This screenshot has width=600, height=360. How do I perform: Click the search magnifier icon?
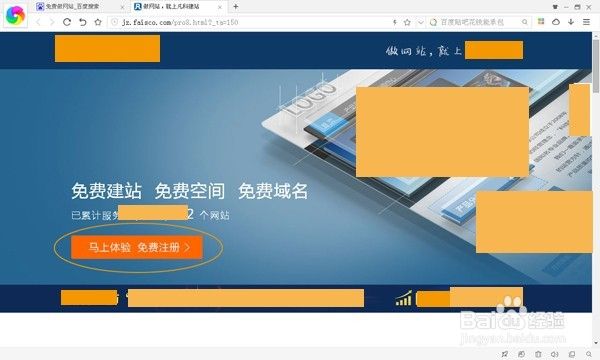pyautogui.click(x=525, y=22)
